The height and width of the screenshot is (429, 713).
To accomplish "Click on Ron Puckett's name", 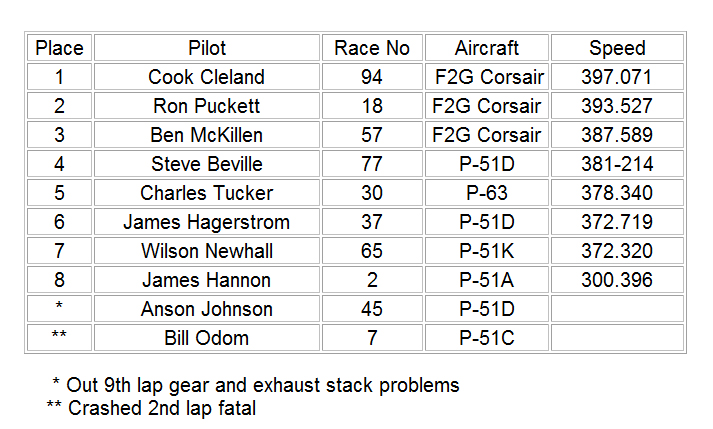I will pos(207,106).
